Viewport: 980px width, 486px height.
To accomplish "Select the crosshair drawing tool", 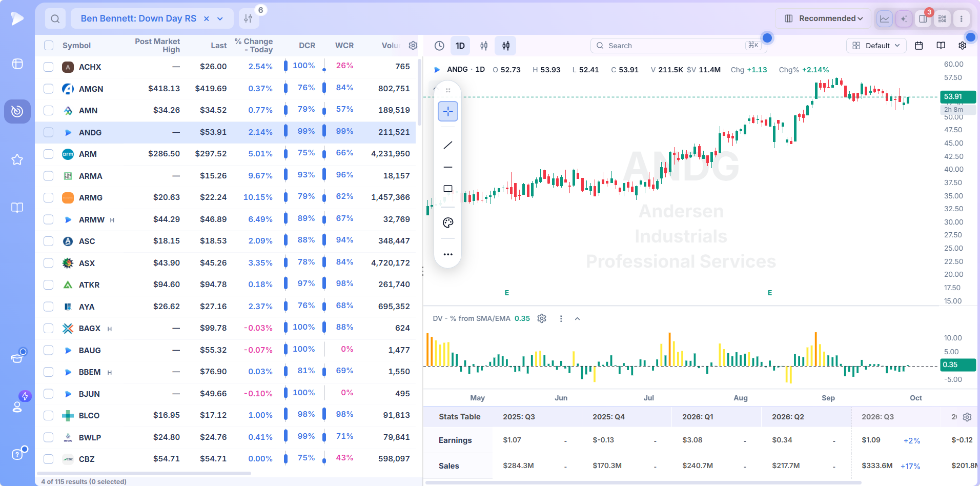I will pyautogui.click(x=448, y=111).
